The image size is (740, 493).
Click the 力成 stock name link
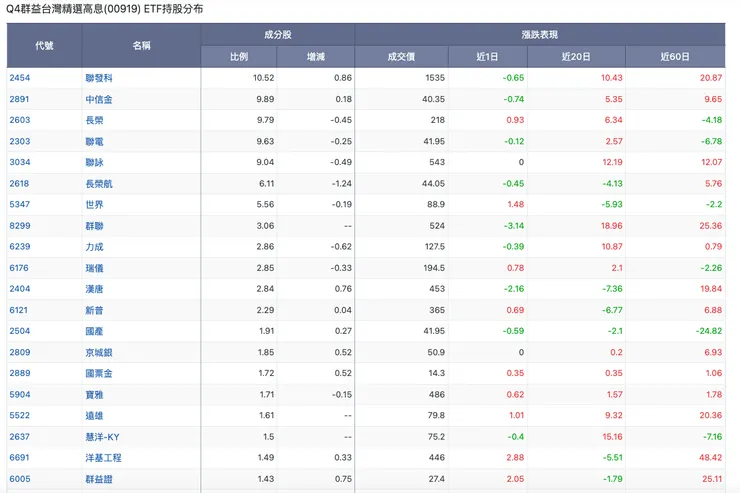(x=95, y=247)
